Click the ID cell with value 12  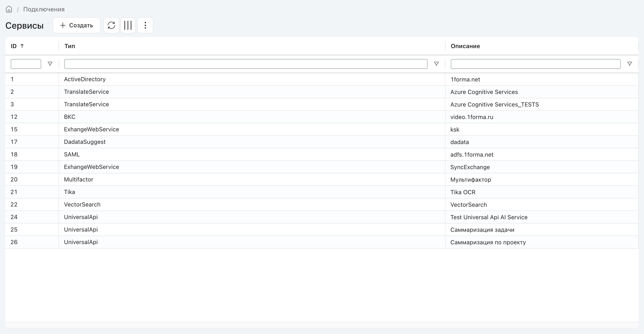tap(32, 117)
